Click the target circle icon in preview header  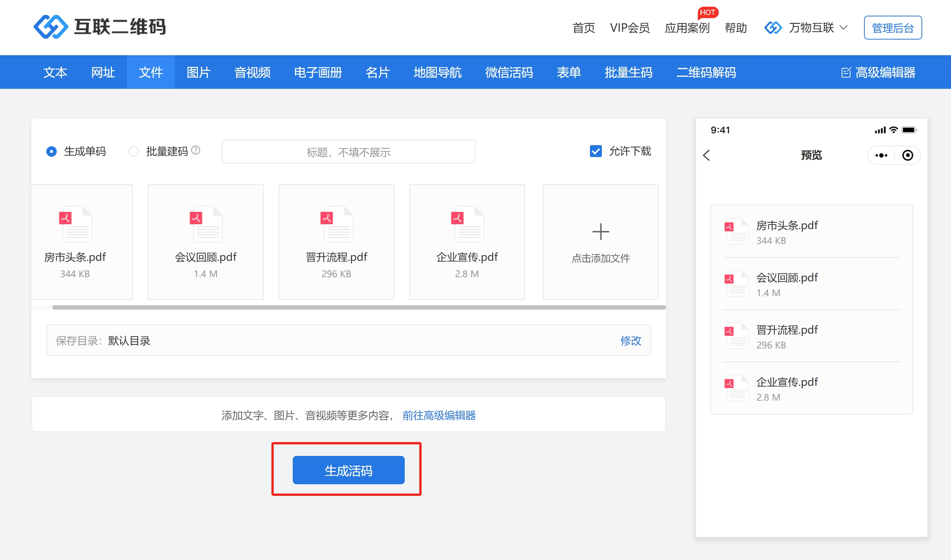[908, 155]
